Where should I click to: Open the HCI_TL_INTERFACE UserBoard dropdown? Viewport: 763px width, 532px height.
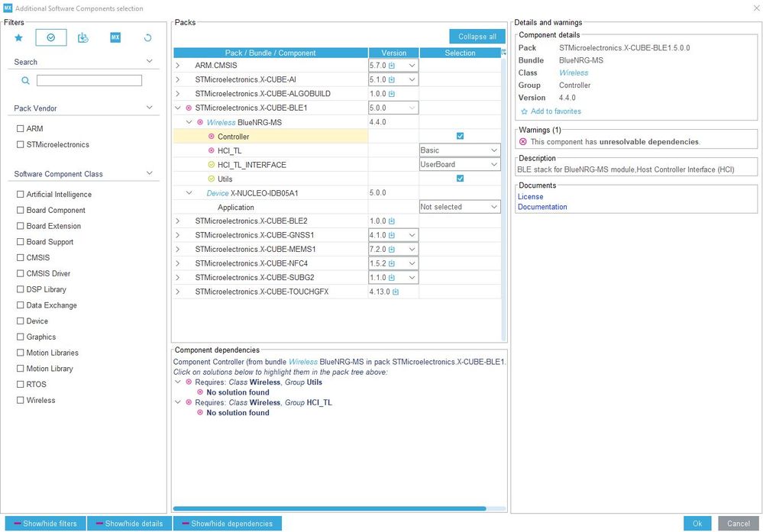[460, 165]
